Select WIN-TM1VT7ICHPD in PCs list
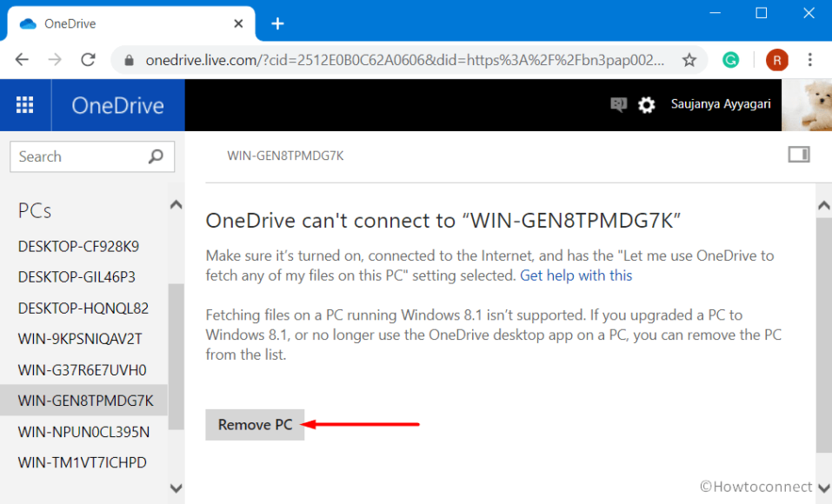The width and height of the screenshot is (832, 504). [x=83, y=462]
